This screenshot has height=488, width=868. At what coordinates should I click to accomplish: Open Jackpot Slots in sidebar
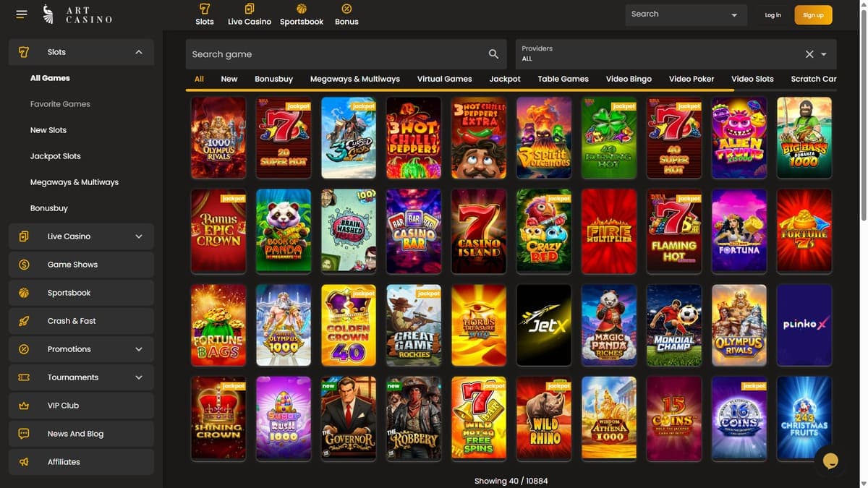pos(56,156)
